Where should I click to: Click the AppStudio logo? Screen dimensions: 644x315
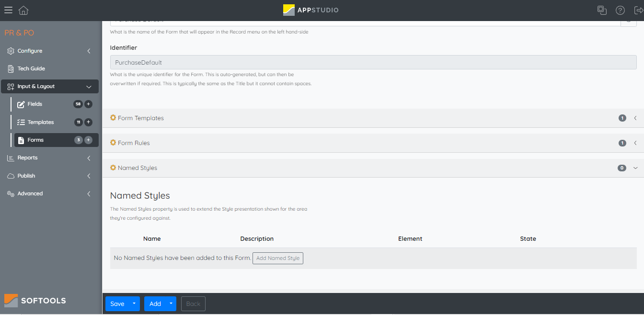point(311,10)
